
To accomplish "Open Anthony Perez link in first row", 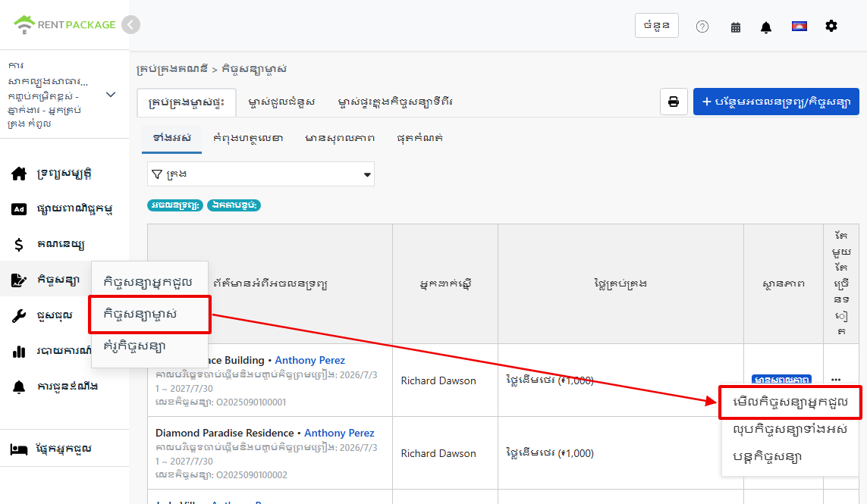I will (309, 360).
